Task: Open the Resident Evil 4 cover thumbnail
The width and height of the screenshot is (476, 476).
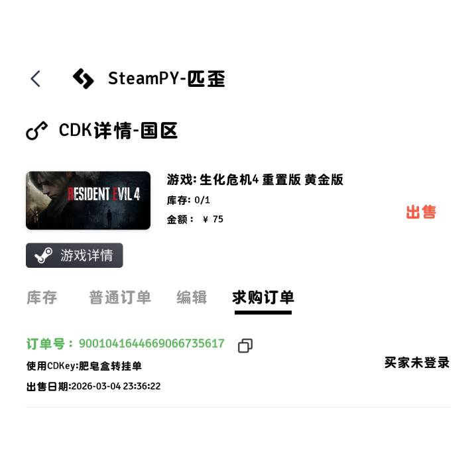Action: (x=88, y=200)
